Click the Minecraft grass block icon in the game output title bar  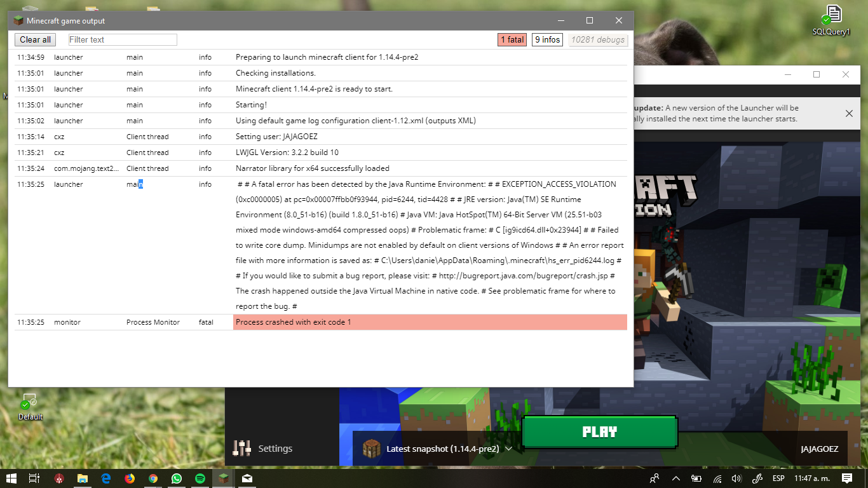tap(18, 20)
